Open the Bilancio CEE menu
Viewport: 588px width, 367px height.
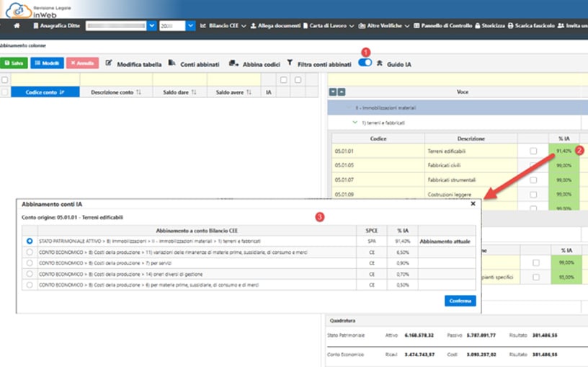[223, 25]
